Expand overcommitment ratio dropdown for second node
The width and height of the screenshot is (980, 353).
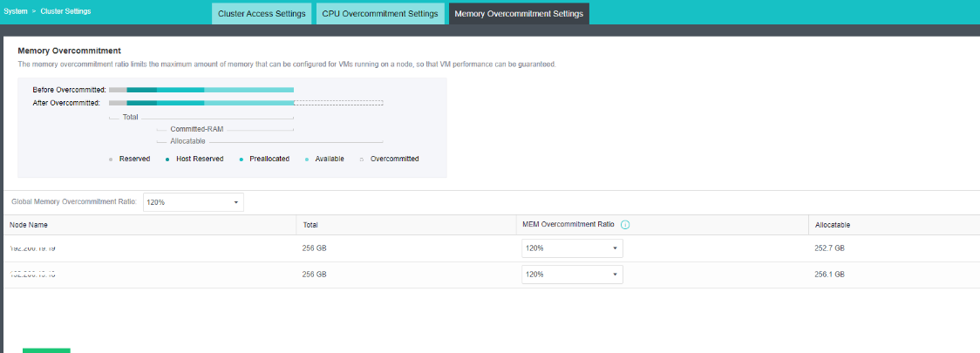[x=572, y=275]
